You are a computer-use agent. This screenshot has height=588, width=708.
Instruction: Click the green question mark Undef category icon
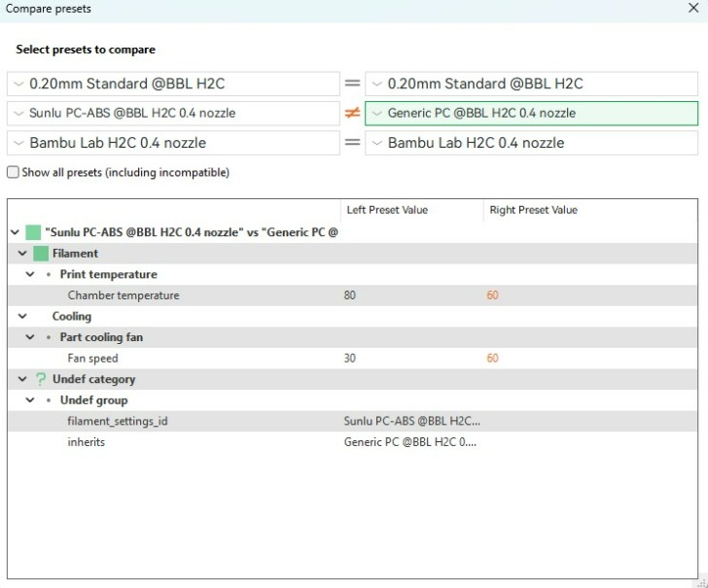pyautogui.click(x=41, y=379)
